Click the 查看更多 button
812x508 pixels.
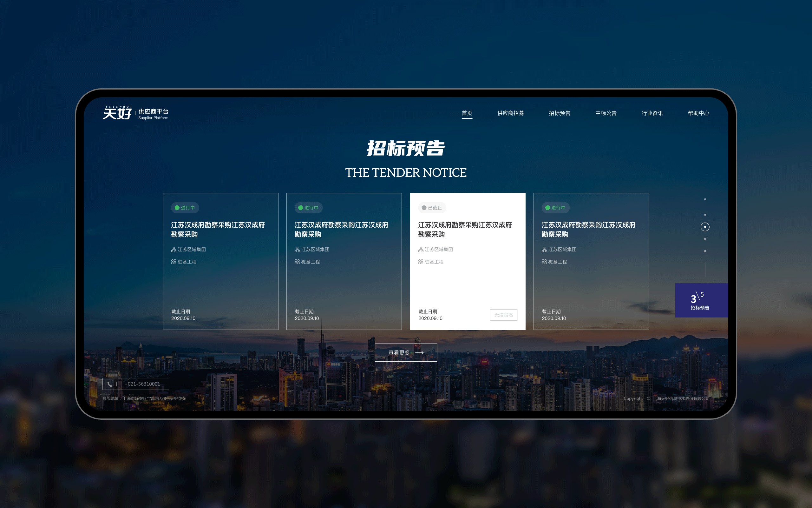[406, 352]
